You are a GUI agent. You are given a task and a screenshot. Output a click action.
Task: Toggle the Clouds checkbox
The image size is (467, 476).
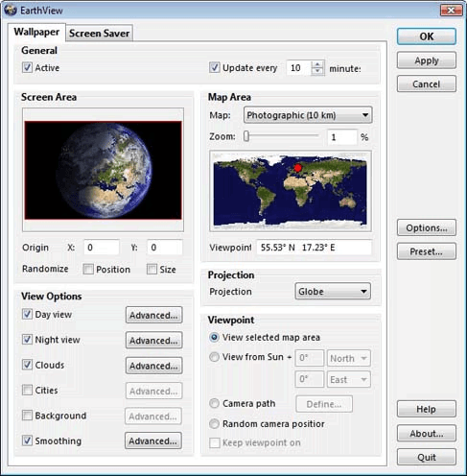coord(27,365)
